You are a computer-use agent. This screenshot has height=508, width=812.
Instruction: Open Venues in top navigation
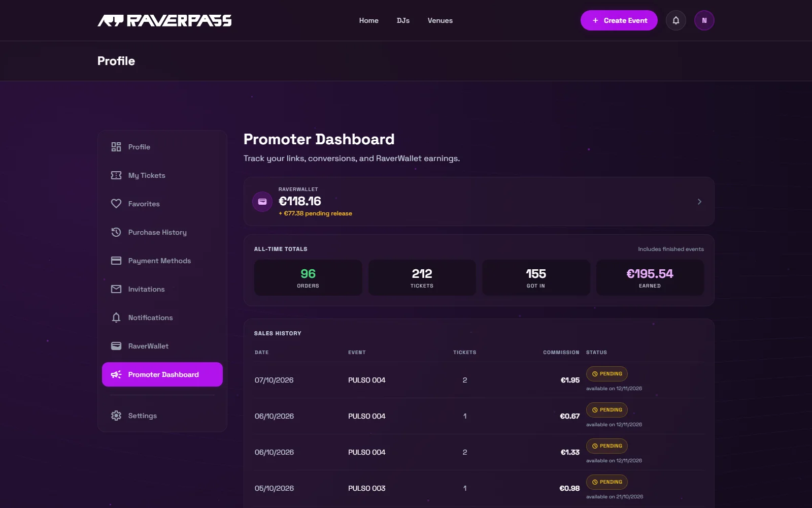[440, 20]
